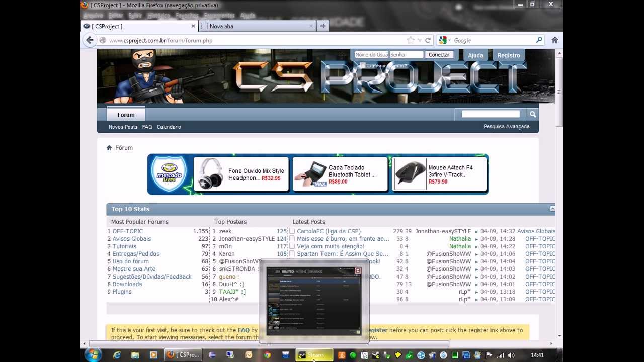
Task: Collapse the Top 10 Stats panel
Action: 552,209
